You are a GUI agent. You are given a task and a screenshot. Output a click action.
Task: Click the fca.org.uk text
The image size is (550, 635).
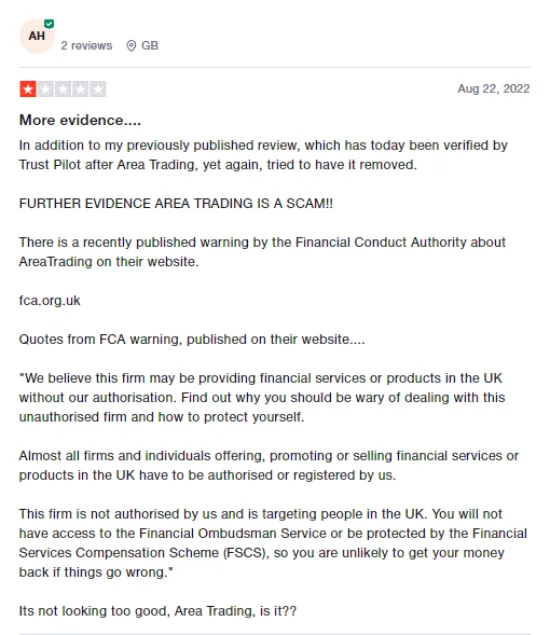coord(49,300)
